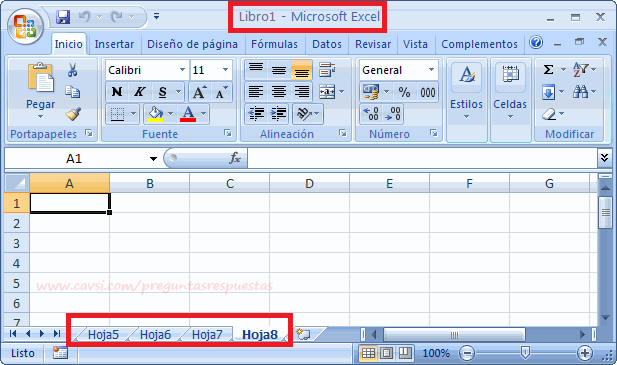
Task: Switch to the Hoja6 sheet tab
Action: (155, 335)
